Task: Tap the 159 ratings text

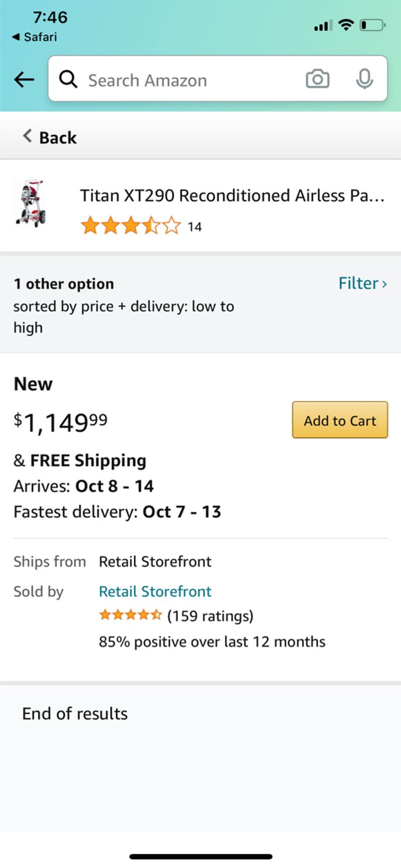Action: [210, 615]
